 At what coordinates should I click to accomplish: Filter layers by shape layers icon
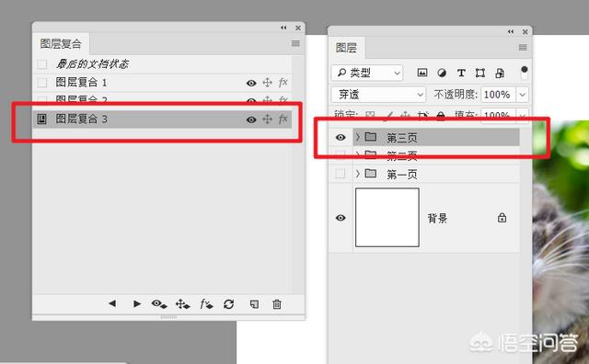480,73
